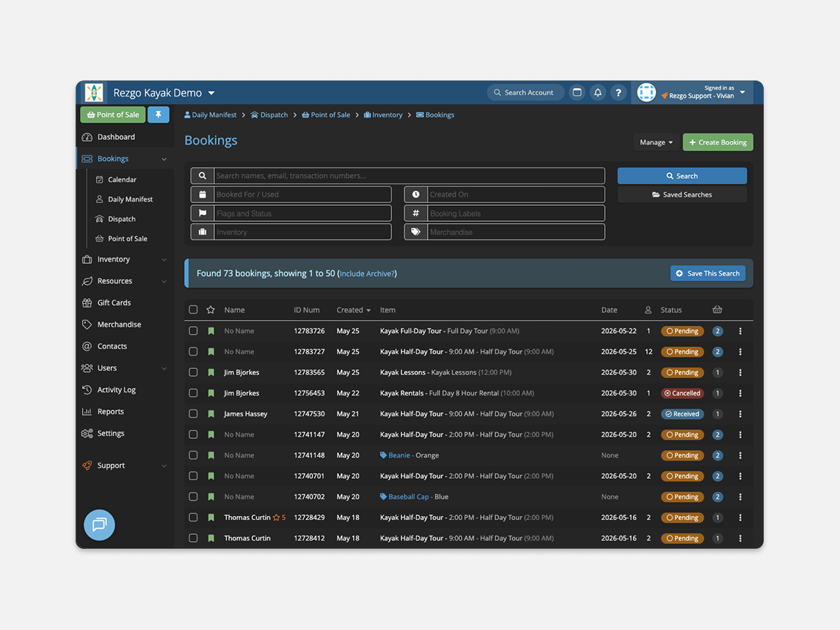Click the Include Archive link

[367, 274]
